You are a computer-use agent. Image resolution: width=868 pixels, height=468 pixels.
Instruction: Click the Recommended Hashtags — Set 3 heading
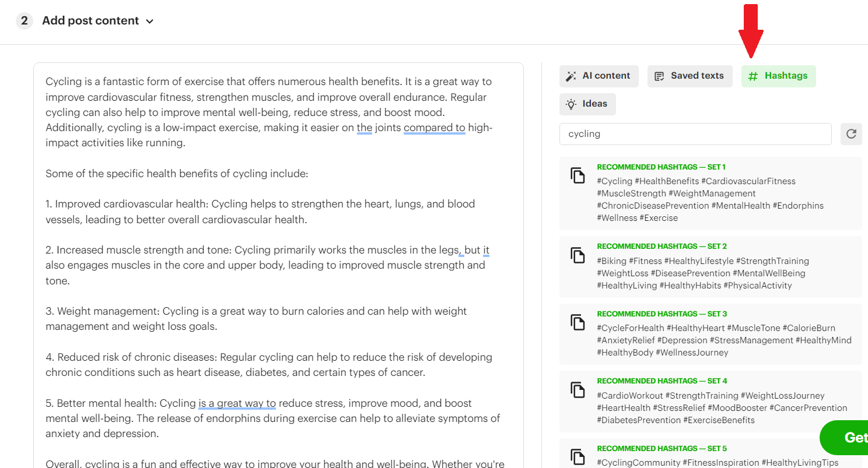[662, 314]
